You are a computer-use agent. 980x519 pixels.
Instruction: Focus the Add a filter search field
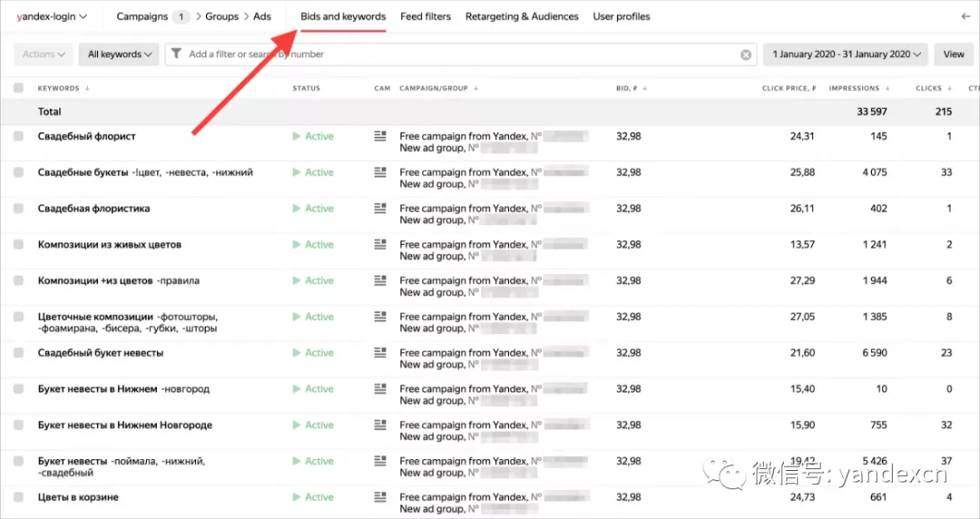pos(461,54)
